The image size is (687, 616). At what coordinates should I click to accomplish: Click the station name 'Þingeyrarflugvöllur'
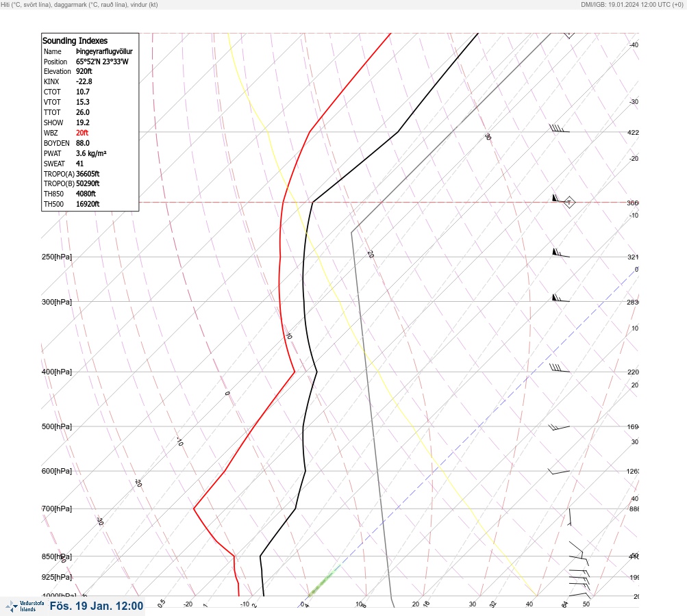click(x=104, y=51)
